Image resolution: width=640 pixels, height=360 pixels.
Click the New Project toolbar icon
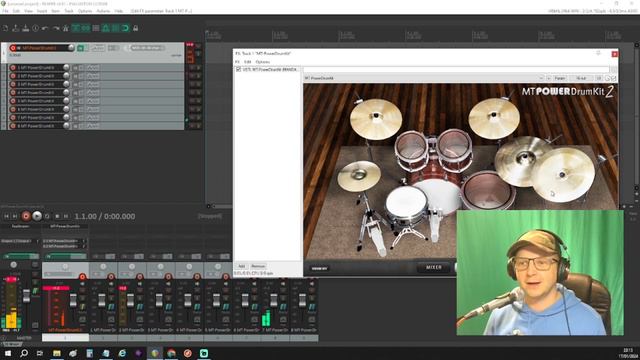point(6,28)
